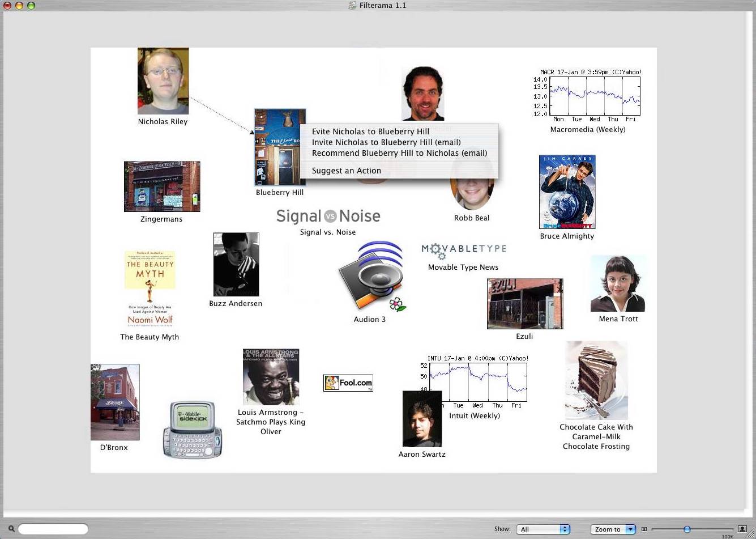Expand the Zoom to dropdown

point(613,529)
